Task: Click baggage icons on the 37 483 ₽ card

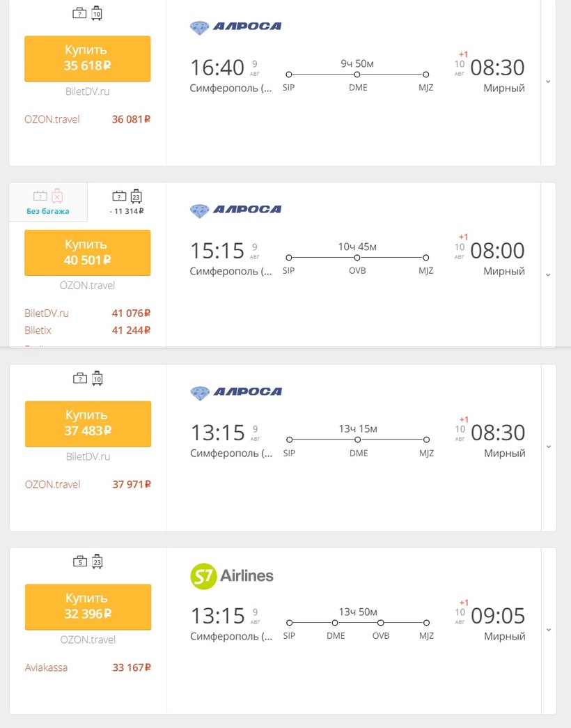Action: (88, 379)
